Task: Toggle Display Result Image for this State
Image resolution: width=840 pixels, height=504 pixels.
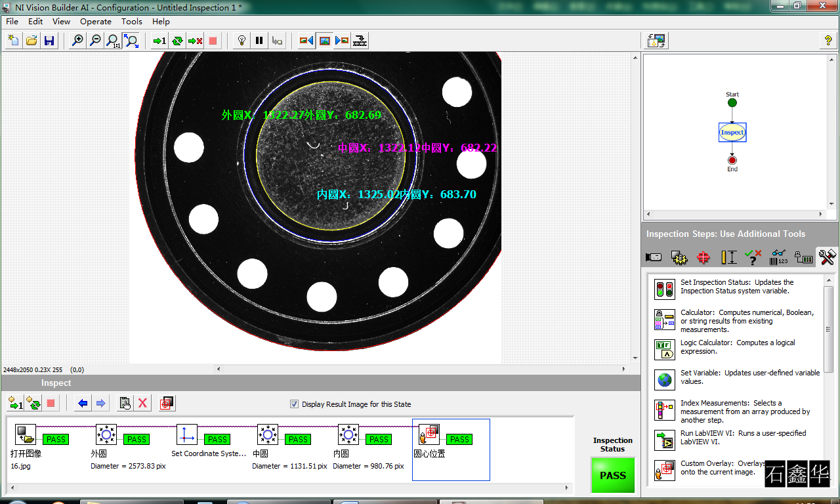Action: 294,404
